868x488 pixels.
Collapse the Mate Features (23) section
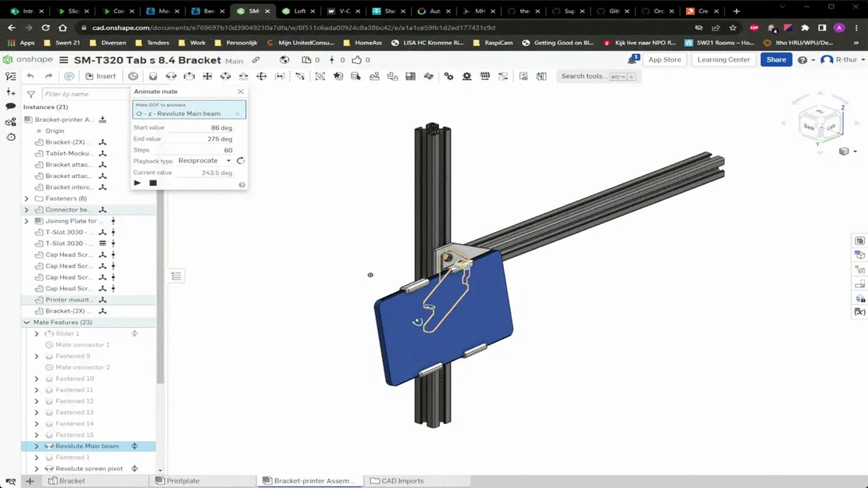pyautogui.click(x=27, y=322)
